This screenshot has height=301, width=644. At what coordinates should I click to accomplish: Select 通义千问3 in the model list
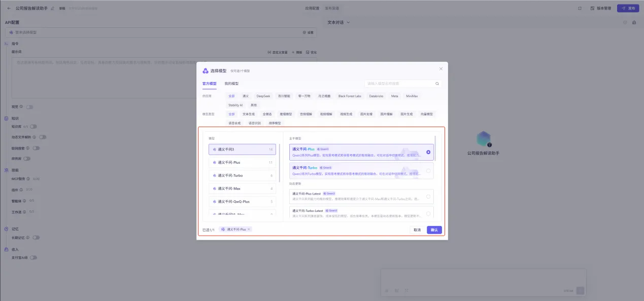[243, 149]
